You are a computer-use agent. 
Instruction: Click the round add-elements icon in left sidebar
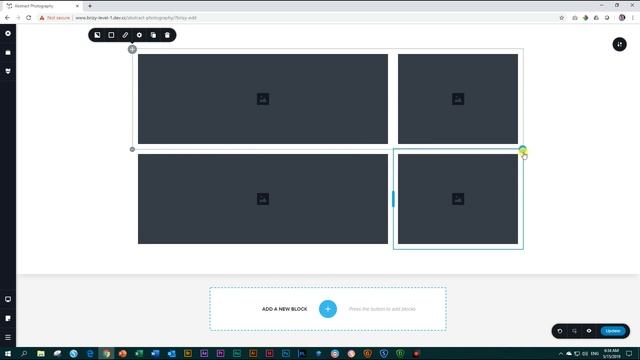8,33
